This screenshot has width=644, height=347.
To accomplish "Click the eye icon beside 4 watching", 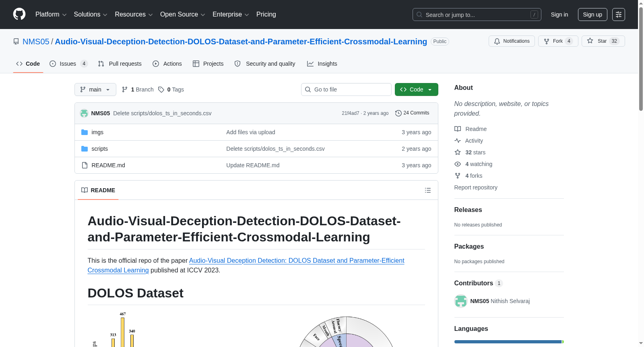I will pos(458,164).
